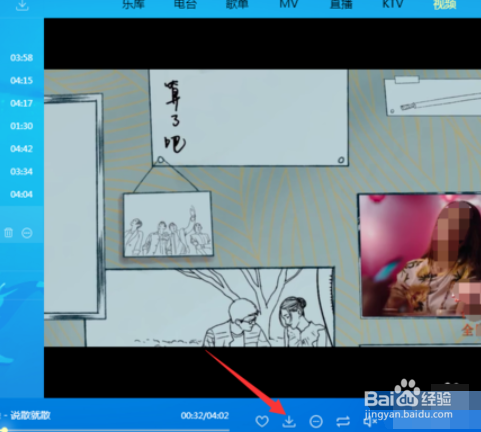Click the minus circle icon in the bottom bar
This screenshot has height=432, width=481.
click(316, 422)
